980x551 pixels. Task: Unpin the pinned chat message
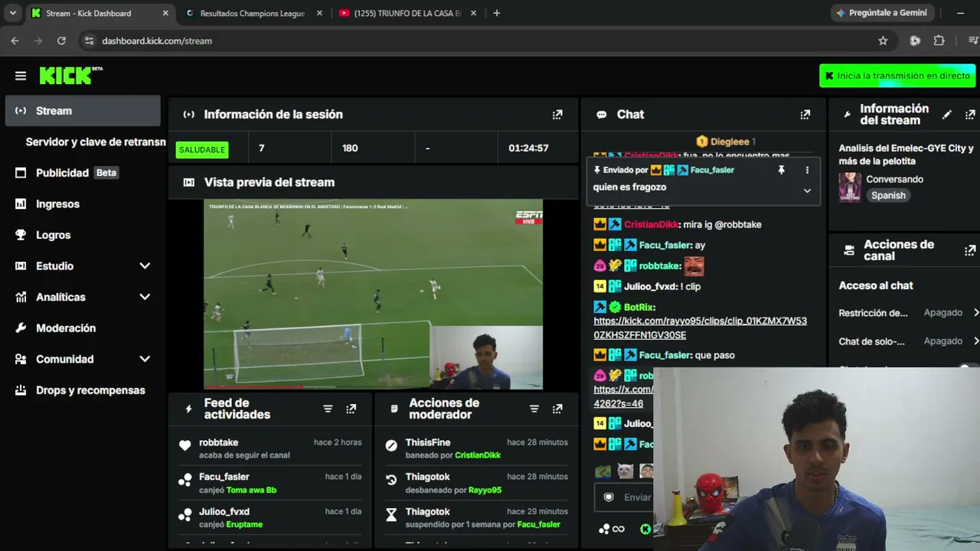[x=781, y=170]
